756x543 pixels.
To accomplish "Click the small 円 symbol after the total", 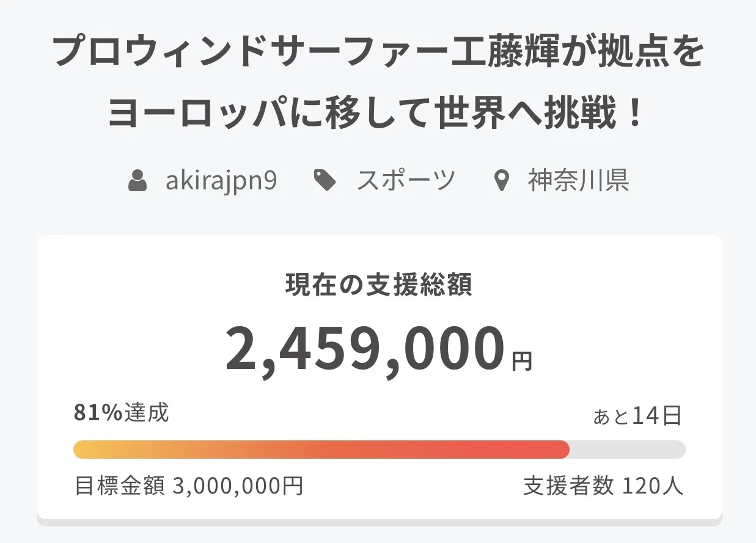I will pyautogui.click(x=522, y=362).
